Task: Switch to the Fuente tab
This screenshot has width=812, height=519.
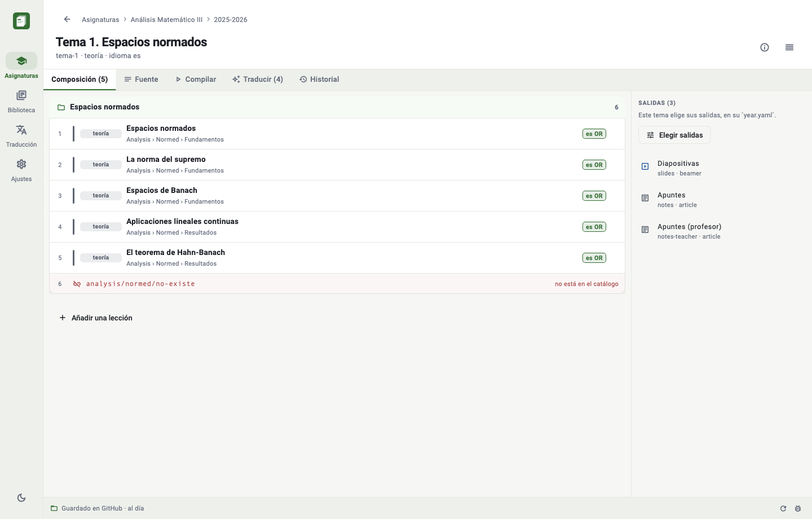Action: point(141,80)
